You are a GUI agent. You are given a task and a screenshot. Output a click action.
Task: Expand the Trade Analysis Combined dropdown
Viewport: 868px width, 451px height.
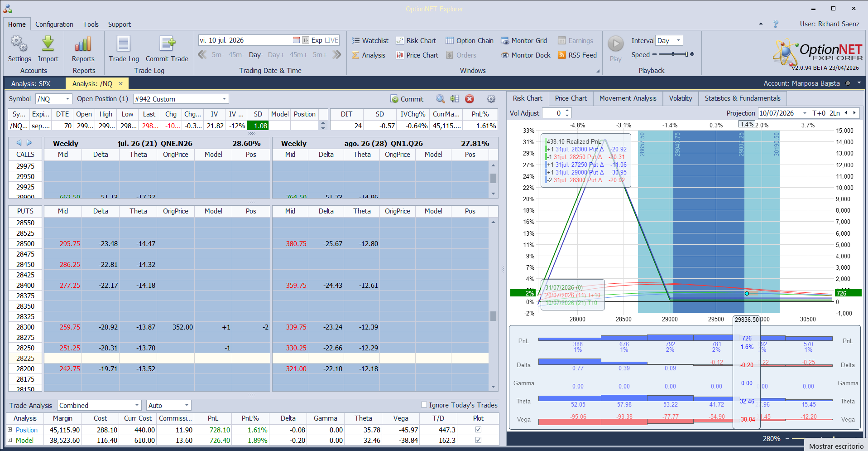click(99, 405)
